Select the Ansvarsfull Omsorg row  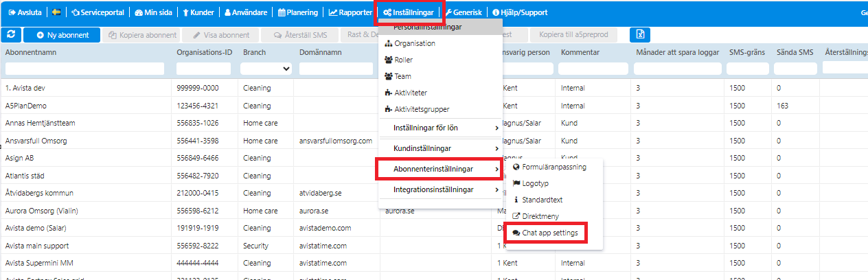pos(434,141)
